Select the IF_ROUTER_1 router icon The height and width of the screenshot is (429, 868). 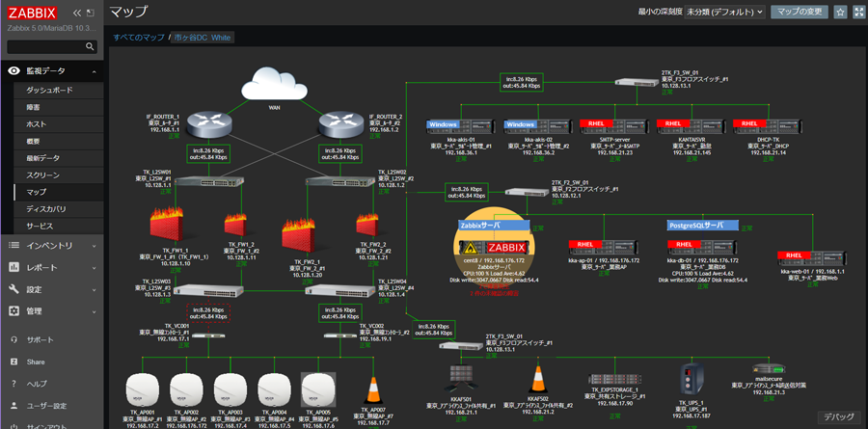pos(208,124)
